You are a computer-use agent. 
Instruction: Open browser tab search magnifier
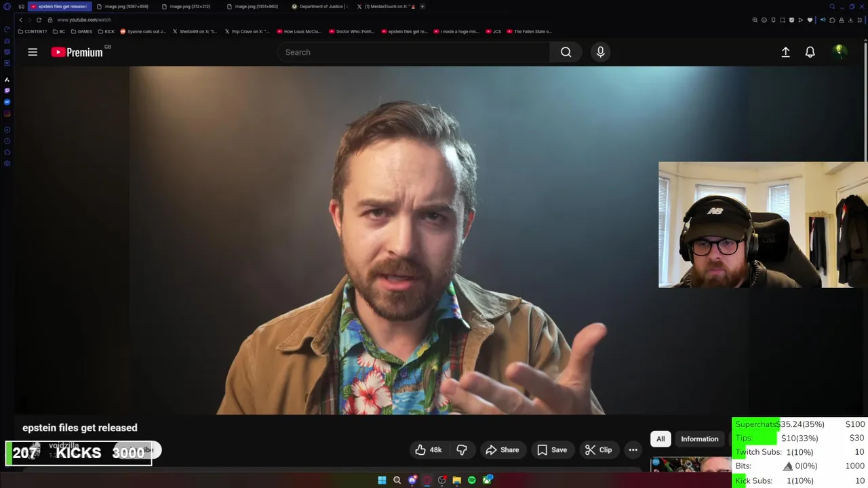832,6
